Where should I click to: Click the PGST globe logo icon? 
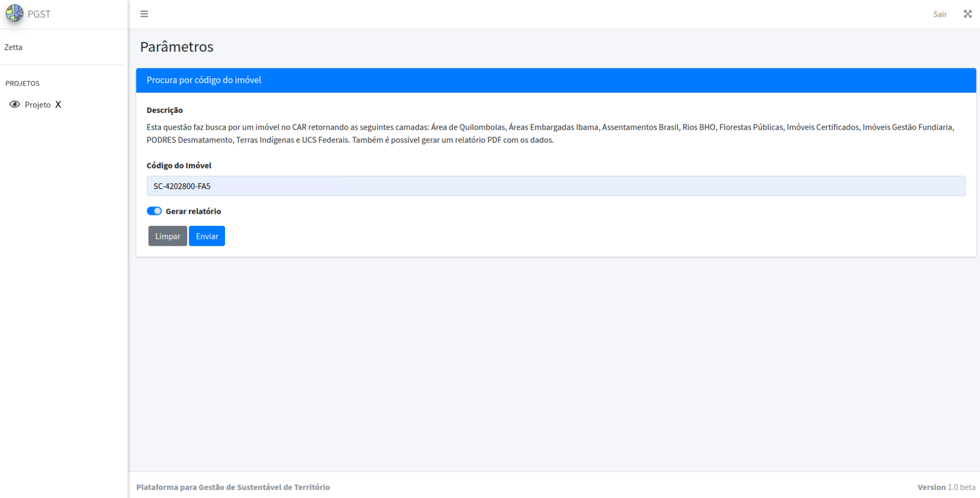coord(15,14)
